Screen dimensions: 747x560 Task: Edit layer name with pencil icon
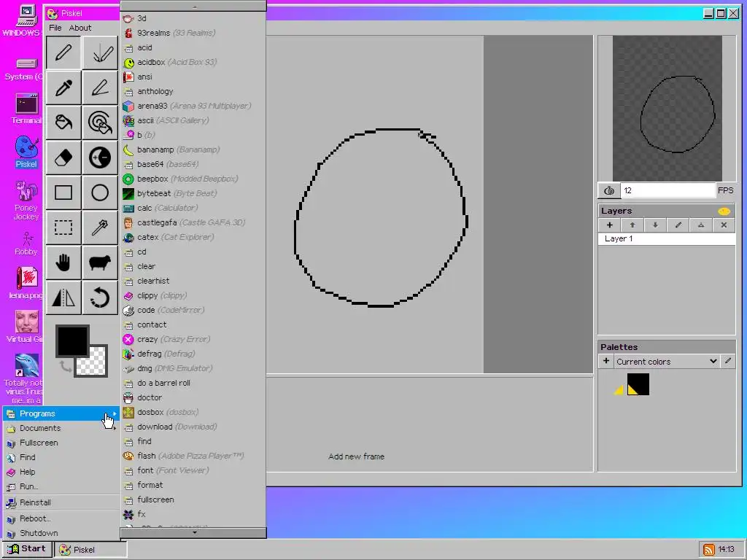pos(678,225)
